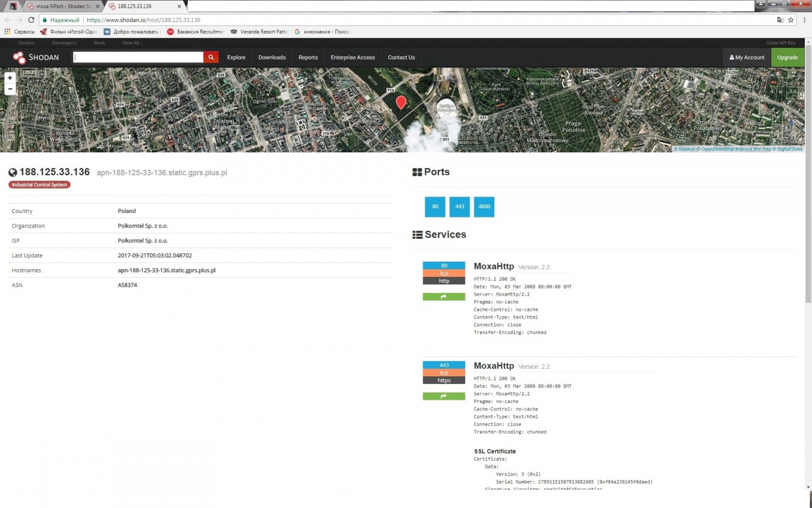Viewport: 812px width, 508px height.
Task: Open the Downloads page
Action: (272, 57)
